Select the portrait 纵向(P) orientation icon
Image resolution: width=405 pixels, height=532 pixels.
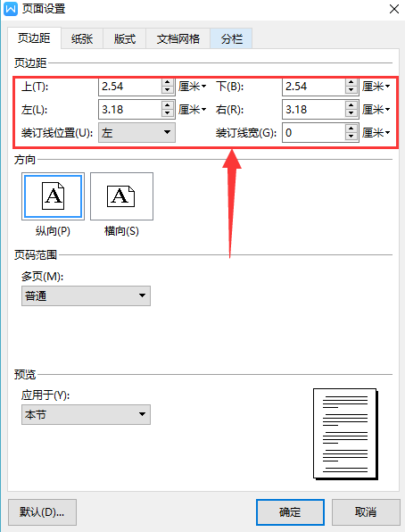(x=53, y=196)
